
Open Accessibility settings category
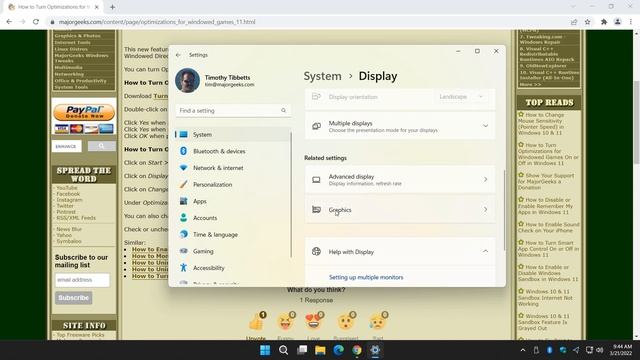[233, 268]
